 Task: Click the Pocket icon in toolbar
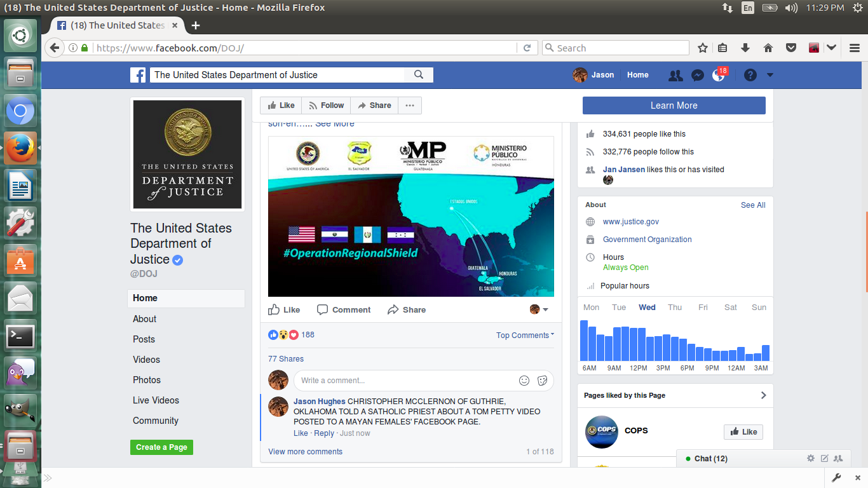point(790,48)
